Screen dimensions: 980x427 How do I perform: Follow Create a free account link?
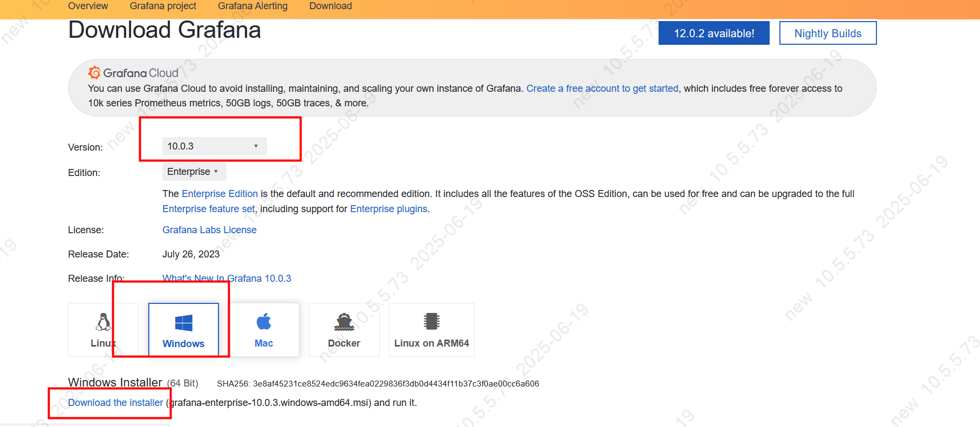coord(602,89)
